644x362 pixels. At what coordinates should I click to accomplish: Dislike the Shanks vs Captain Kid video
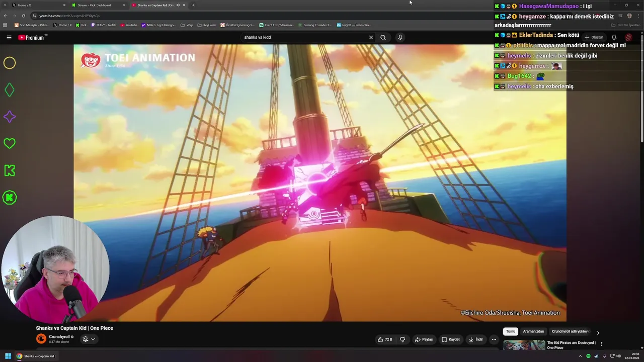pyautogui.click(x=403, y=339)
